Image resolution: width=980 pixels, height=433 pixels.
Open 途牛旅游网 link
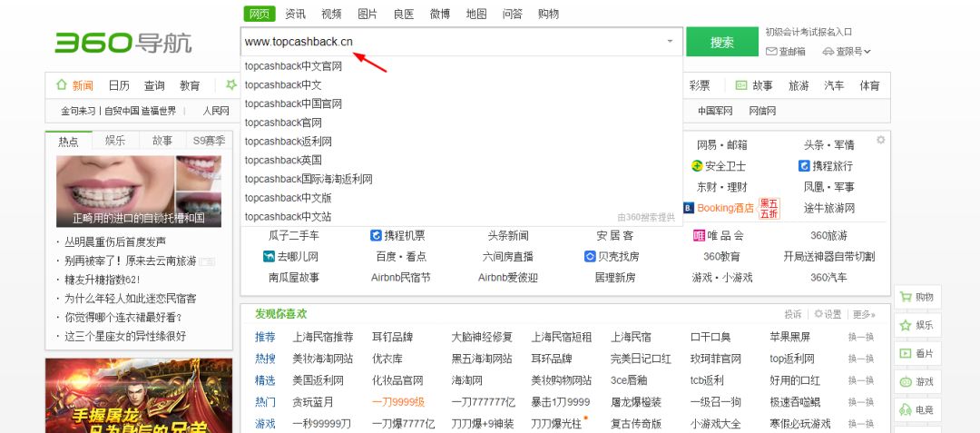[x=828, y=208]
